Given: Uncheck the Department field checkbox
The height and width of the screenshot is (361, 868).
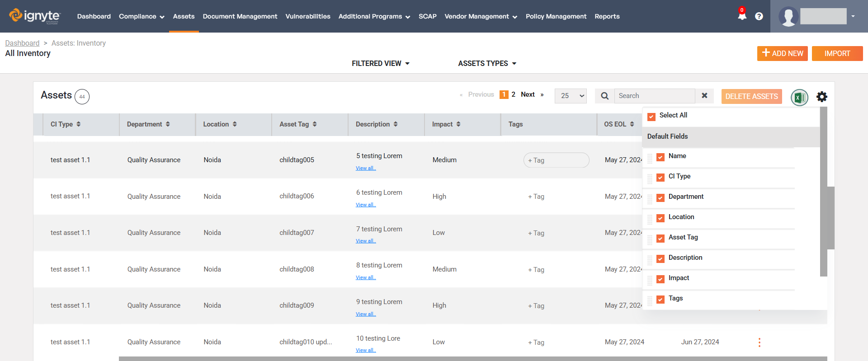Looking at the screenshot, I should tap(660, 198).
